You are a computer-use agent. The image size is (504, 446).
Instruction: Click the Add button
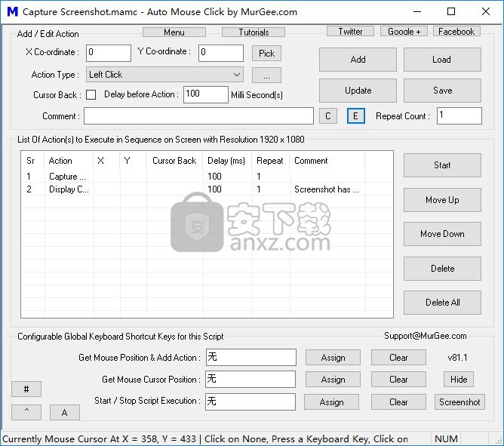pyautogui.click(x=358, y=60)
